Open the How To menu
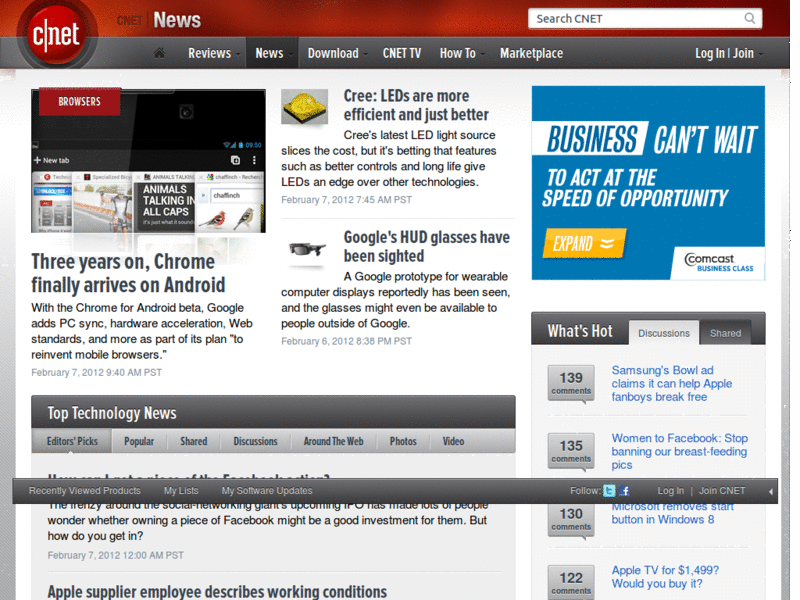The image size is (800, 600). [x=461, y=53]
